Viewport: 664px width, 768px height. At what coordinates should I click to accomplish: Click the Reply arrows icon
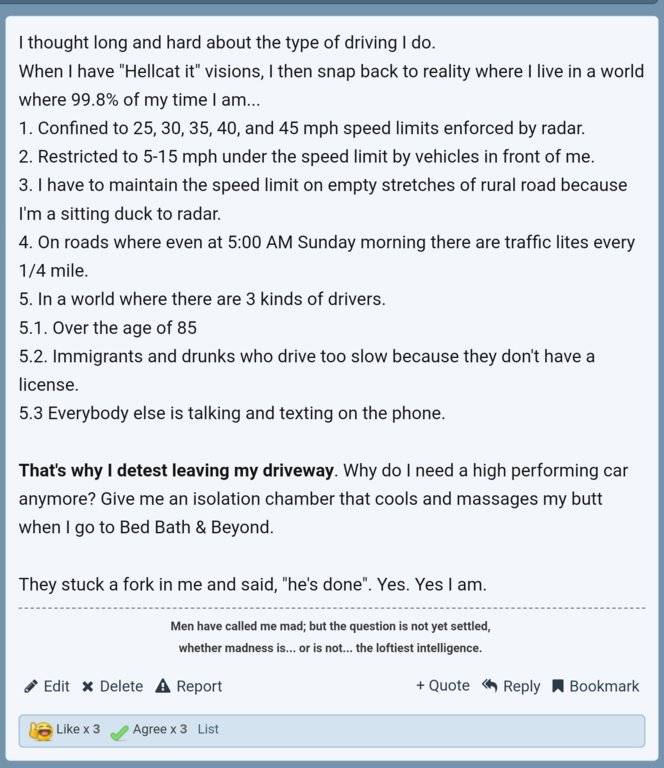click(489, 685)
